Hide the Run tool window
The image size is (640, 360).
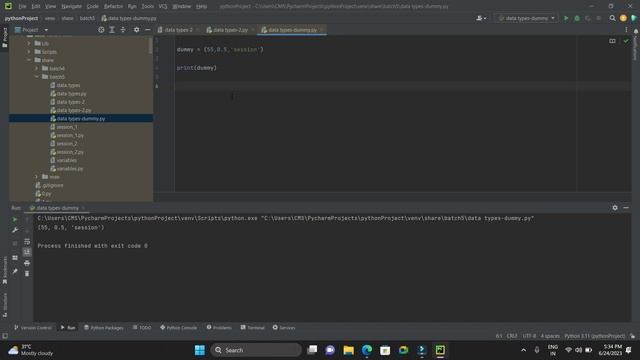point(626,208)
